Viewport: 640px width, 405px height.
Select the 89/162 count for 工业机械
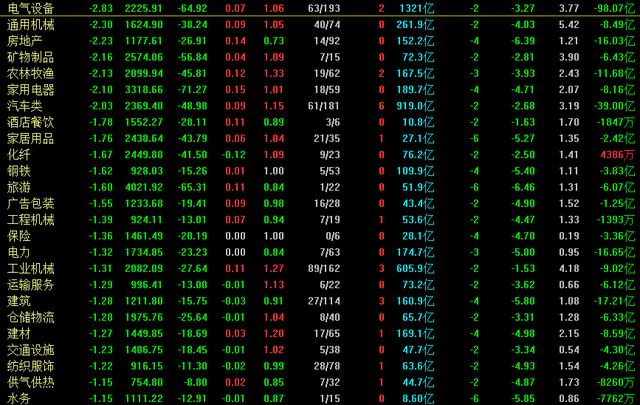pyautogui.click(x=324, y=269)
